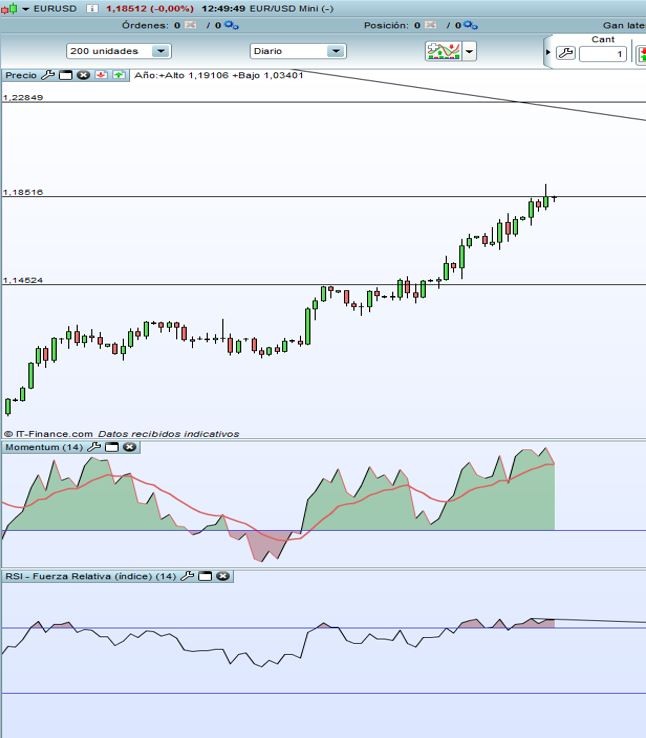Click the Cant quantity input field
Viewport: 646px width, 738px height.
click(603, 54)
